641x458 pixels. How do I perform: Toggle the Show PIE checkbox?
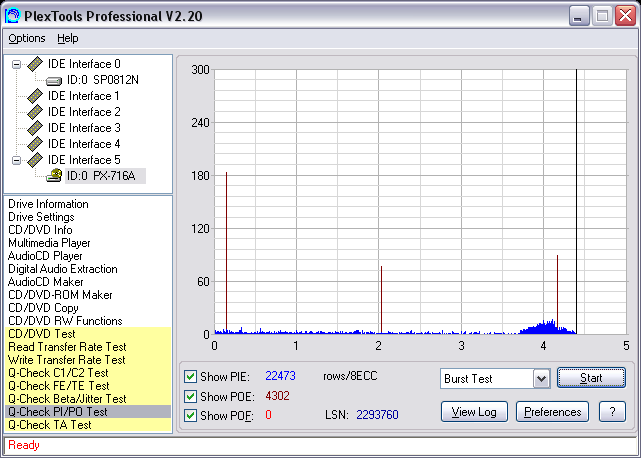(x=190, y=376)
